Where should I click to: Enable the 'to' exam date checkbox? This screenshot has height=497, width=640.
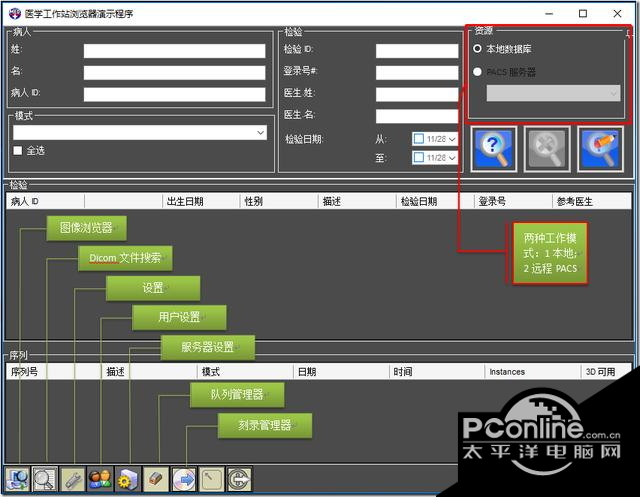418,158
